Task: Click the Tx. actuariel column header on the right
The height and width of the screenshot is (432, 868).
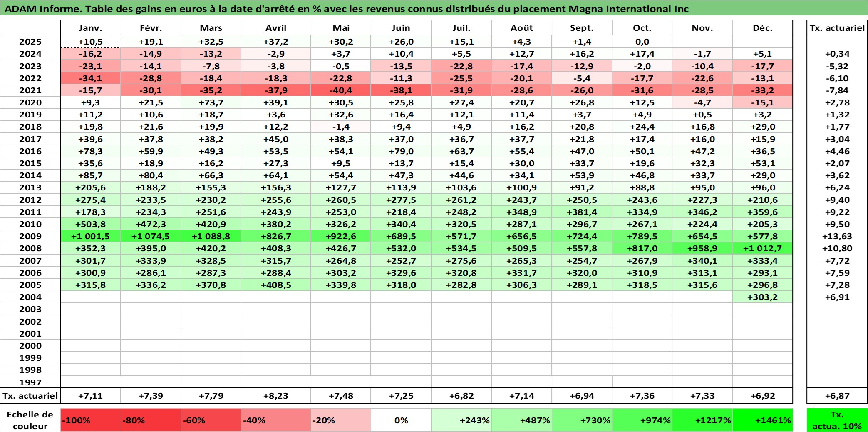Action: click(837, 28)
